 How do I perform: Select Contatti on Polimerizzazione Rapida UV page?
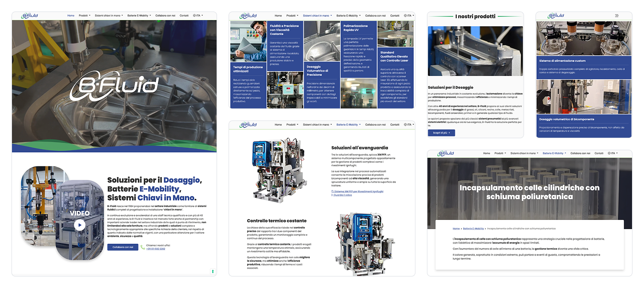click(395, 16)
